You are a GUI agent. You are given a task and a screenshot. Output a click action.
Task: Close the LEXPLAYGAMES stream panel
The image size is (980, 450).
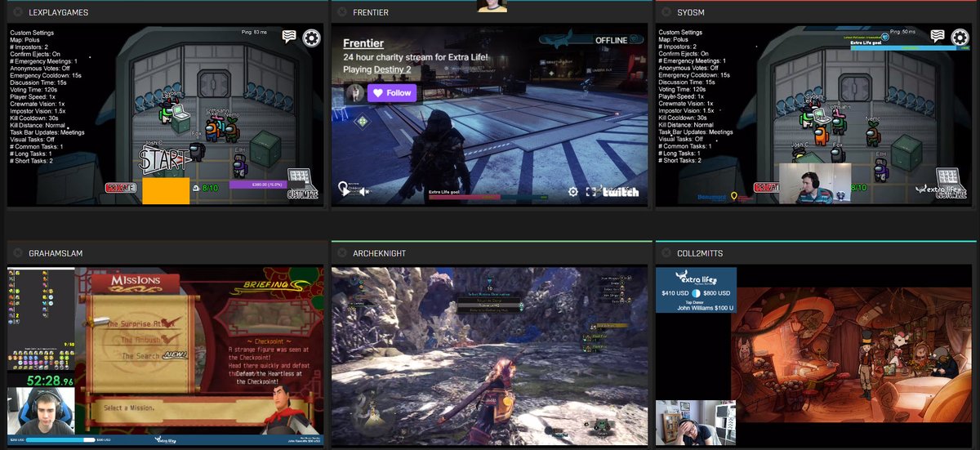coord(17,13)
